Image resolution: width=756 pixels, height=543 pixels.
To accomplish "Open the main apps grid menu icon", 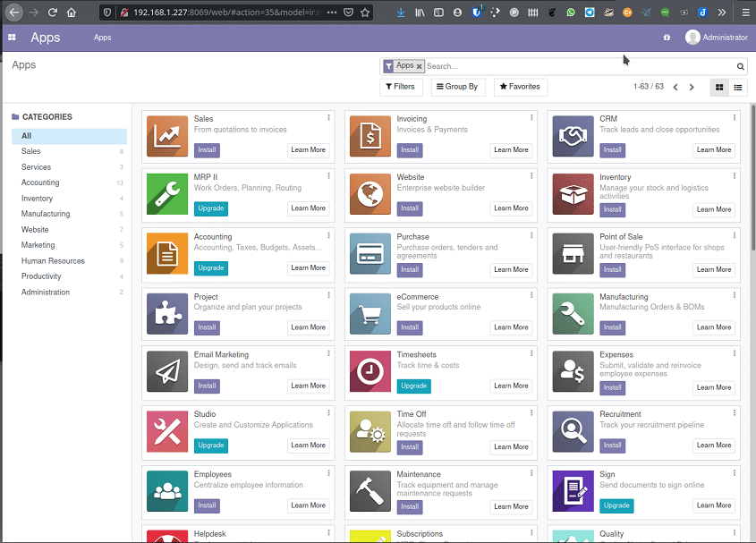I will [12, 38].
